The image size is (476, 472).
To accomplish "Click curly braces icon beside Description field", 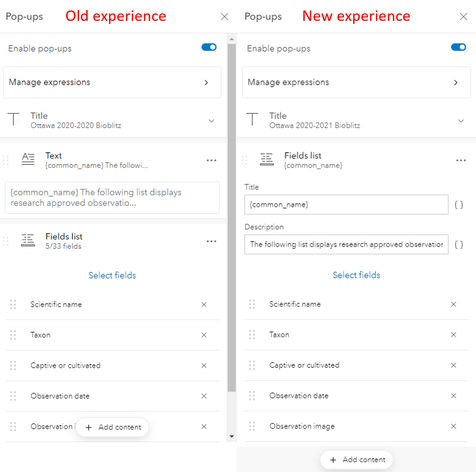I will coord(459,244).
